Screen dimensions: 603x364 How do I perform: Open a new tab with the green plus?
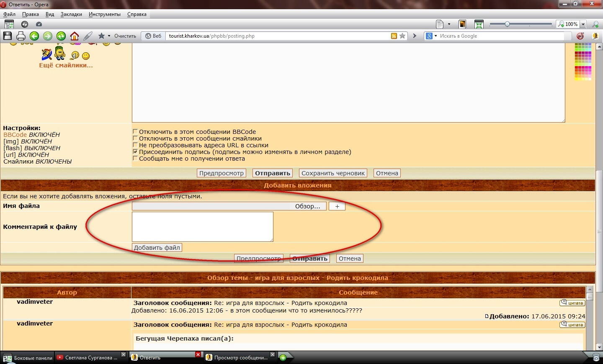pos(283,357)
